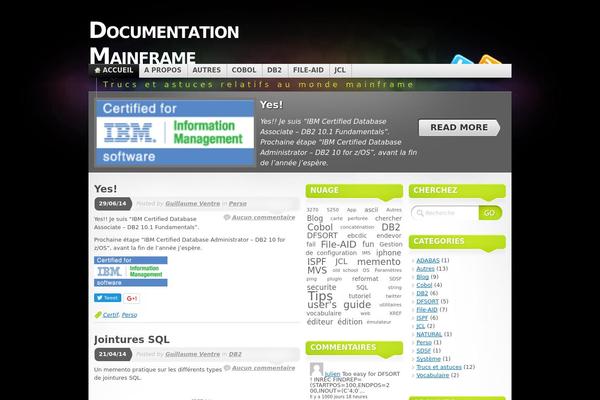Open the A Propos menu item
This screenshot has width=600, height=400.
coord(163,70)
